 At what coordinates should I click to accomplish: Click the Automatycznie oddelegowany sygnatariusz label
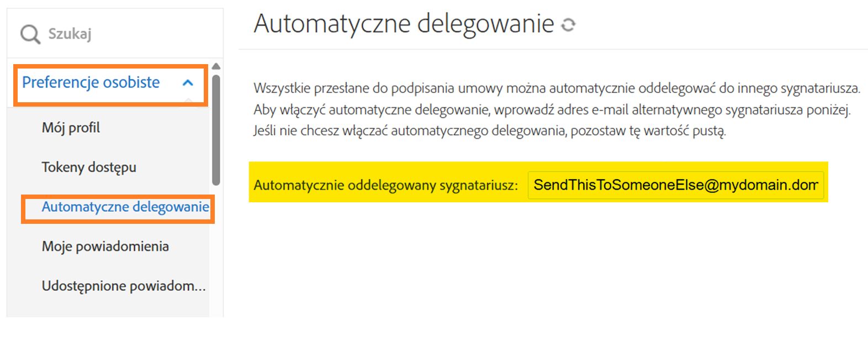click(385, 185)
